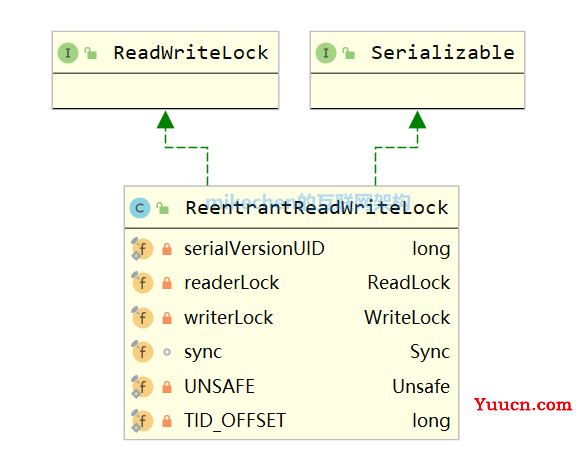This screenshot has height=459, width=584.
Task: Click the private lock icon of serialVersionUID
Action: click(x=167, y=249)
